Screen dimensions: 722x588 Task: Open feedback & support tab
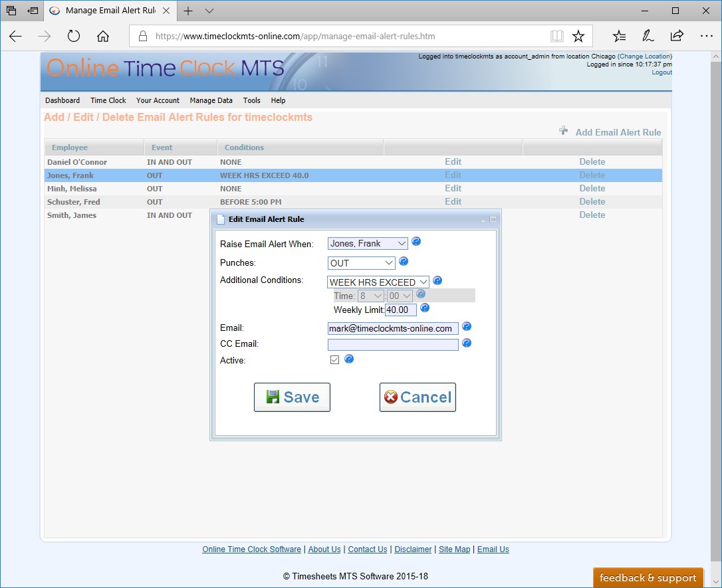648,577
